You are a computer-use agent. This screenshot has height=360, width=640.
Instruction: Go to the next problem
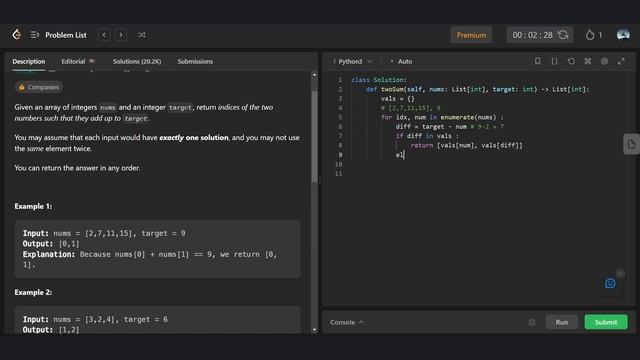[x=121, y=35]
